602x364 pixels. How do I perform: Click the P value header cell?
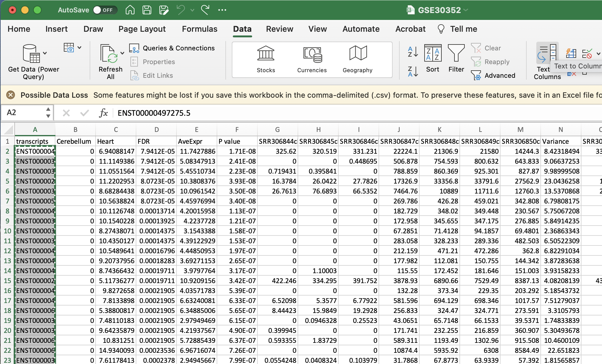(237, 141)
